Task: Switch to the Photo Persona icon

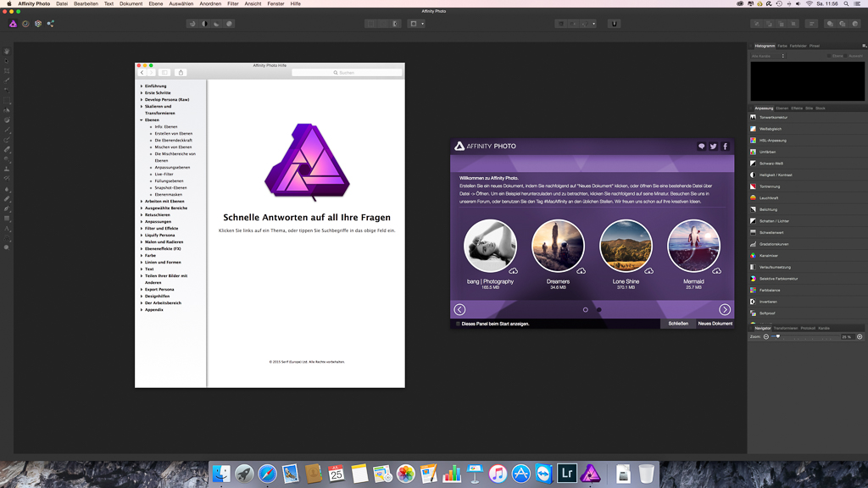Action: [x=13, y=24]
